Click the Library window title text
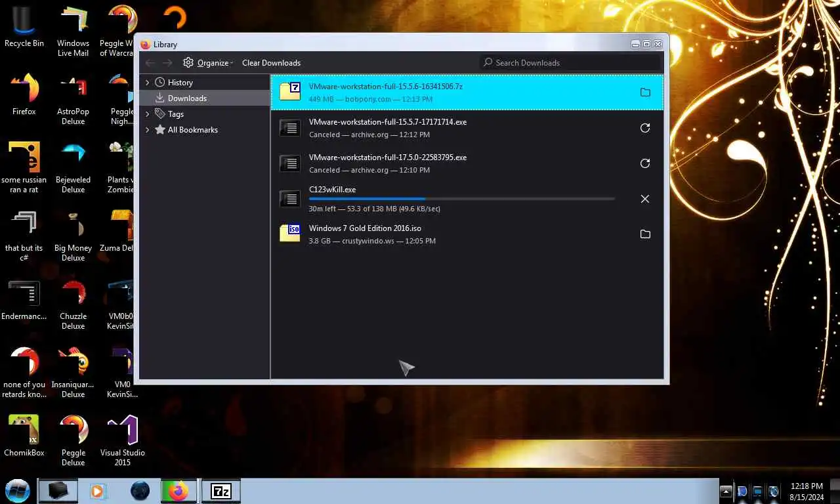840x504 pixels. coord(165,45)
